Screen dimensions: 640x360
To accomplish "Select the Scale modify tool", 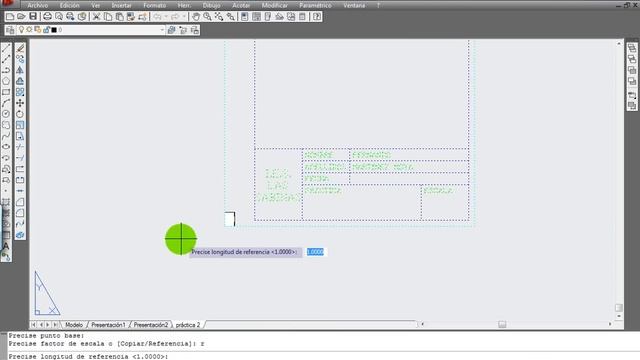I will 20,125.
